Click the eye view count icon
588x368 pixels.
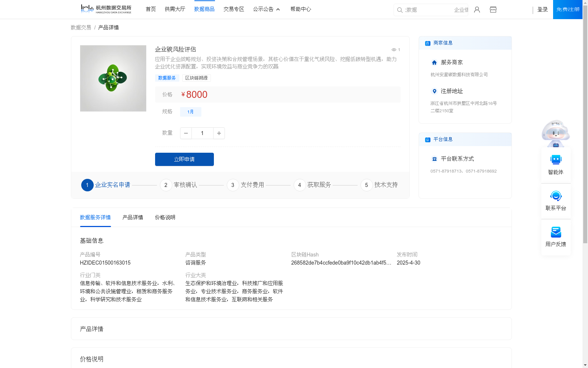(394, 50)
